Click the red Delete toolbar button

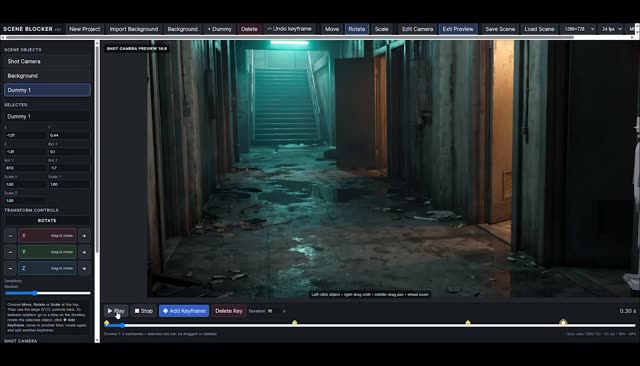[249, 29]
